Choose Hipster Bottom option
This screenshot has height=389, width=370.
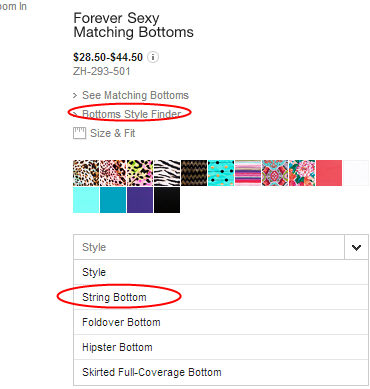[x=221, y=347]
